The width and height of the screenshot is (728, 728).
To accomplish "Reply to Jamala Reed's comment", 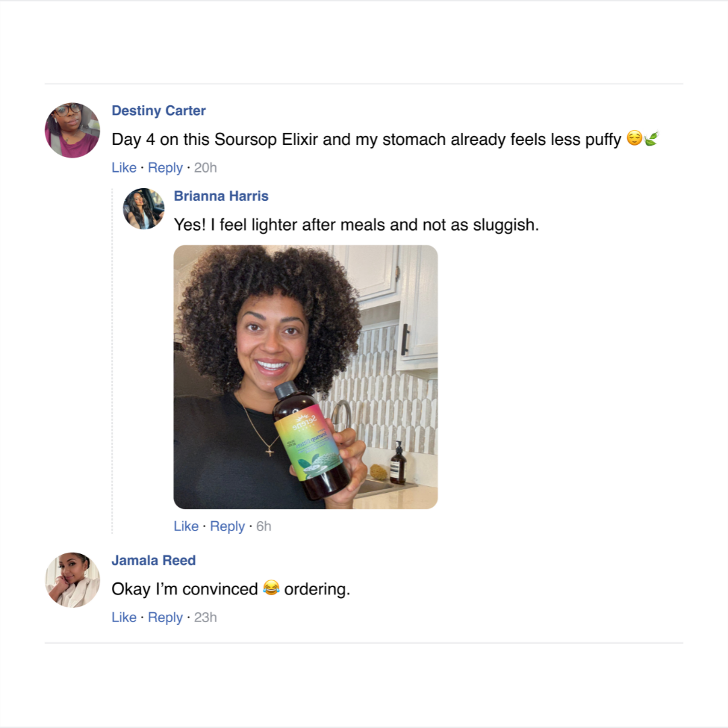I will pyautogui.click(x=165, y=617).
